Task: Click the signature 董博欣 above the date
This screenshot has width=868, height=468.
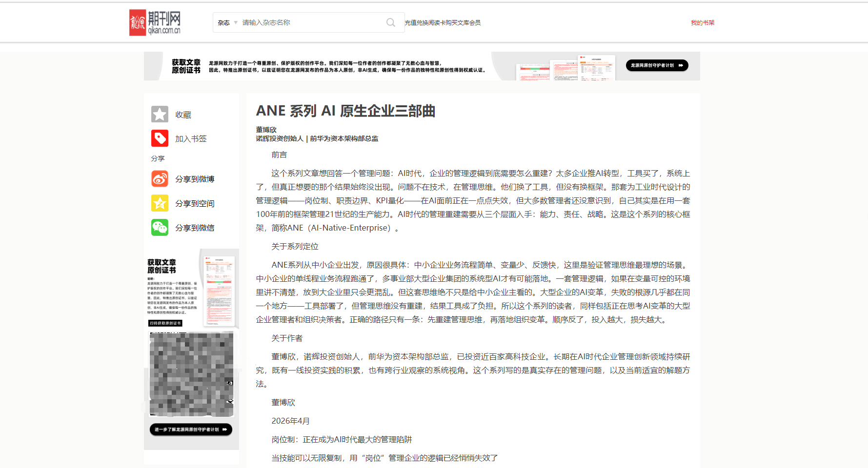Action: [283, 403]
